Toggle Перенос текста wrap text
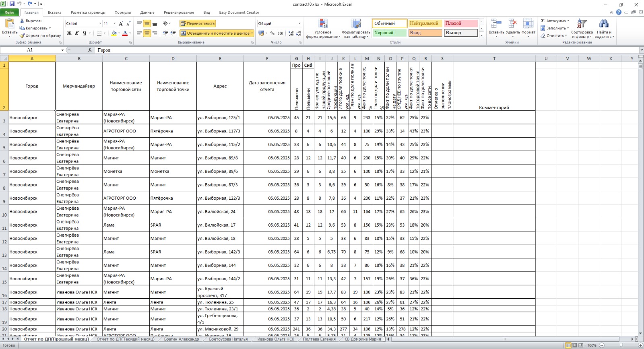 (198, 24)
